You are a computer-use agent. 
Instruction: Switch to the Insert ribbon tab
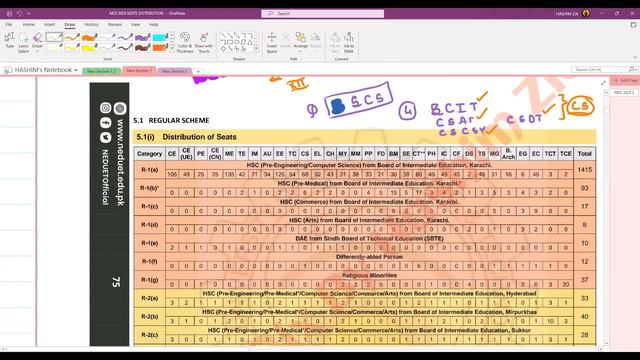pos(49,24)
